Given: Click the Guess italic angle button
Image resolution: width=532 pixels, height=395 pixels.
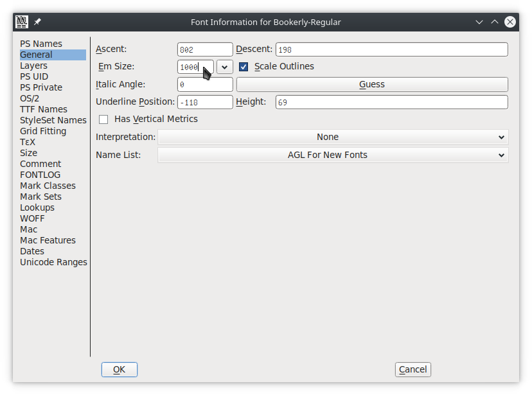Looking at the screenshot, I should click(372, 84).
